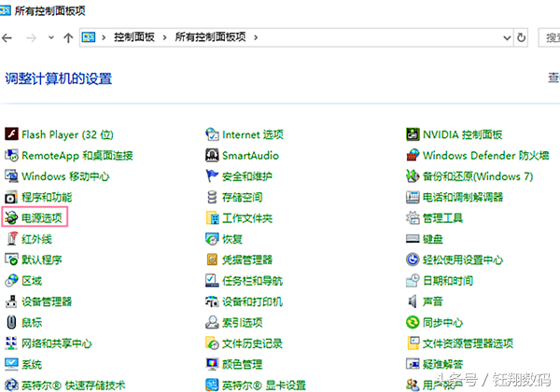Click the forward navigation arrow
The width and height of the screenshot is (560, 392).
coord(32,37)
